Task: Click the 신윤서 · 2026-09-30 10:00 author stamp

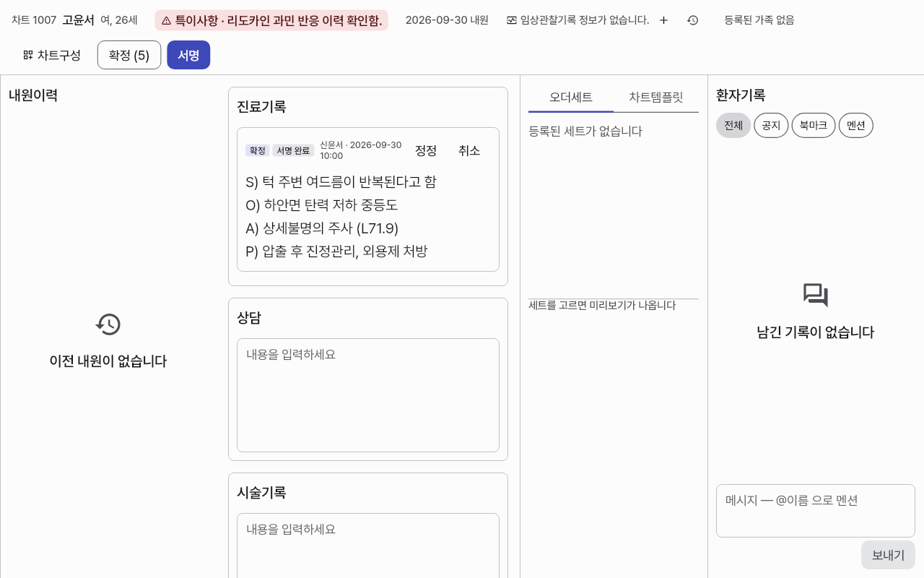Action: 361,150
